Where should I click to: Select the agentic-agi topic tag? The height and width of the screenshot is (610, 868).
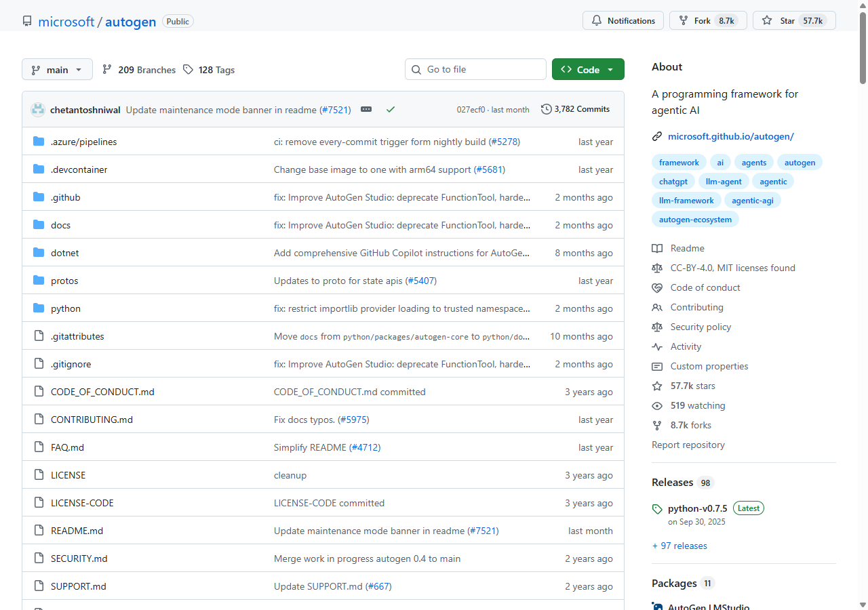[x=753, y=201]
